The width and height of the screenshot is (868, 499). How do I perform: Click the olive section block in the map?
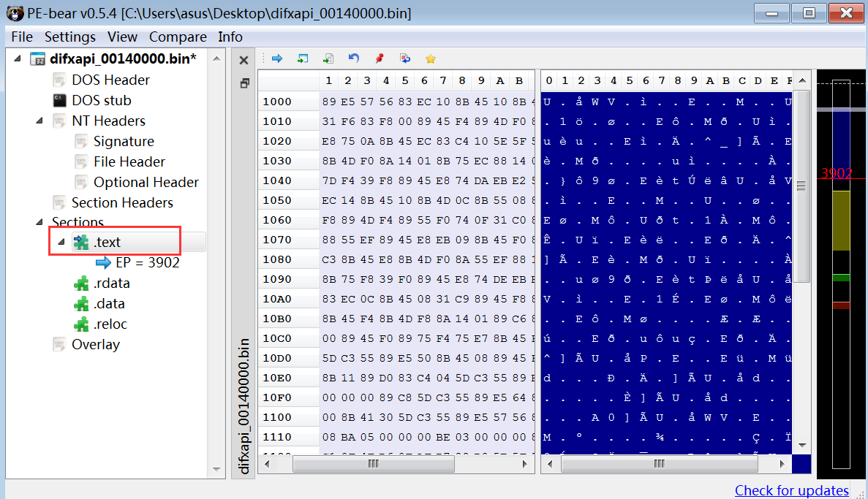[841, 221]
